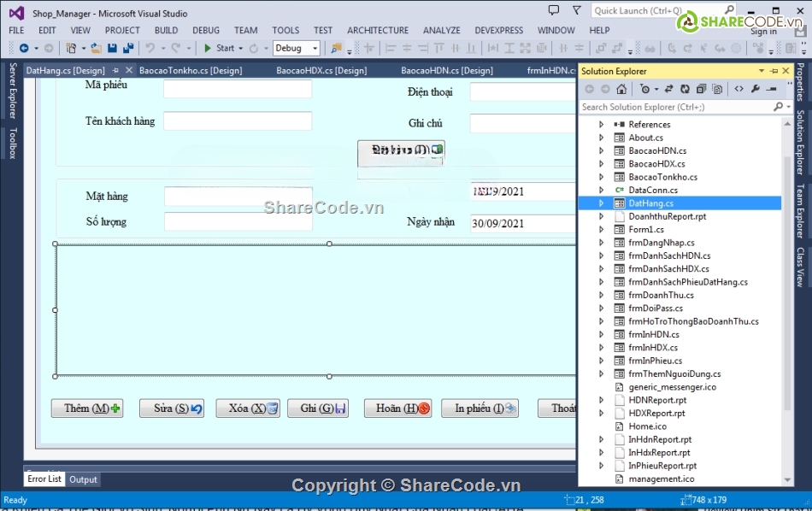Click the Collapse All icon in Solution Explorer
This screenshot has height=511, width=812.
[701, 89]
